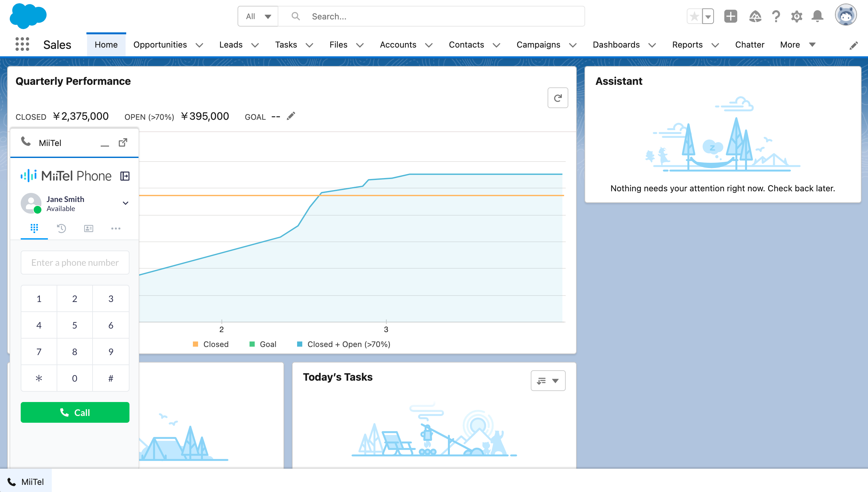Go to the Home tab
868x492 pixels.
coord(106,45)
